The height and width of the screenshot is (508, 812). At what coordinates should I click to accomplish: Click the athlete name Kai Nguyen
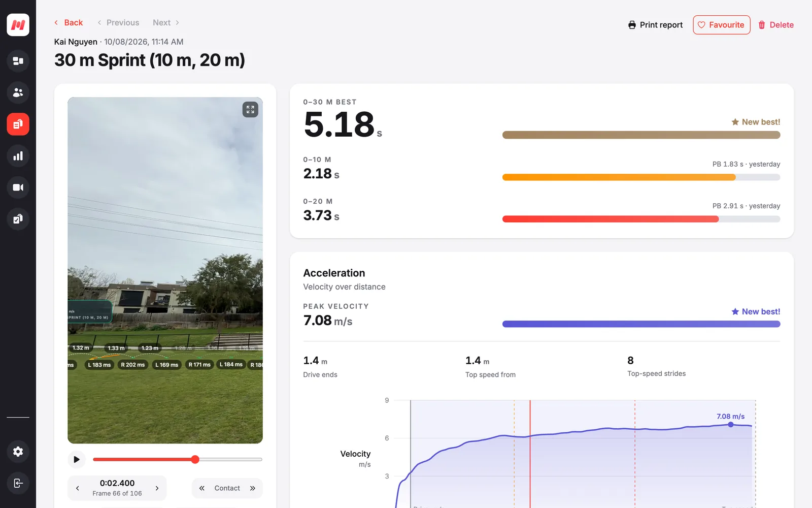pos(76,42)
